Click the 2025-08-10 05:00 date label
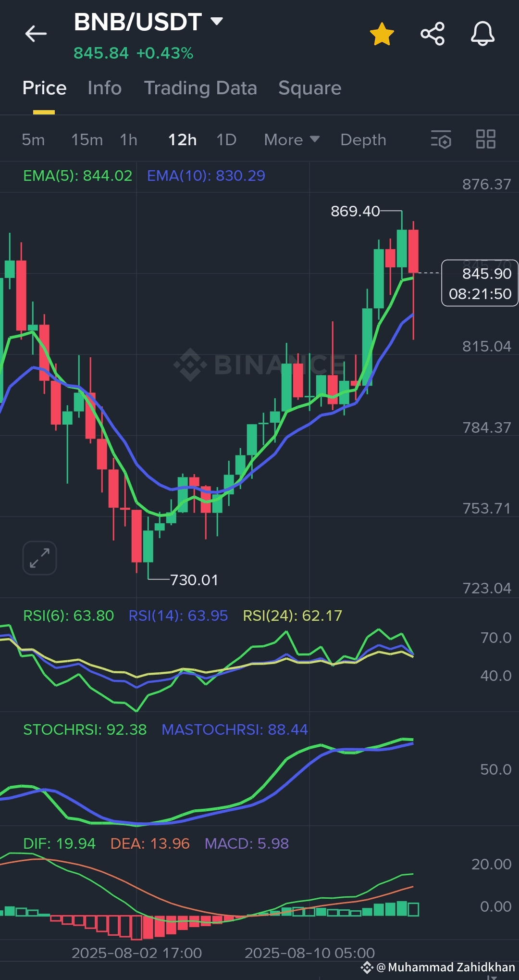This screenshot has width=519, height=980. (309, 953)
